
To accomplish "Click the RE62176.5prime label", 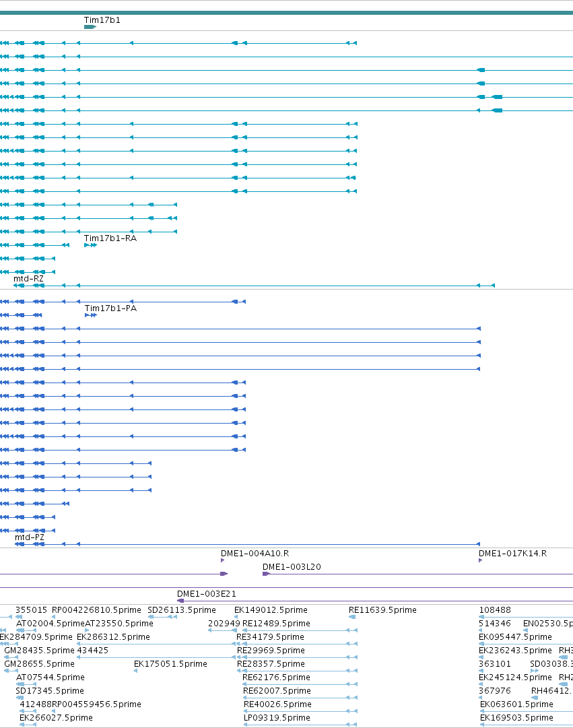I will tap(276, 677).
